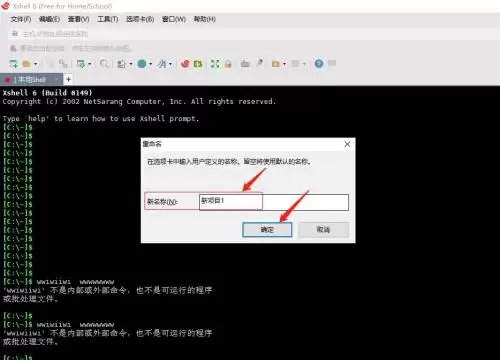Click the red Xshell swirl toolbar icon
The image size is (500, 360).
coord(185,63)
